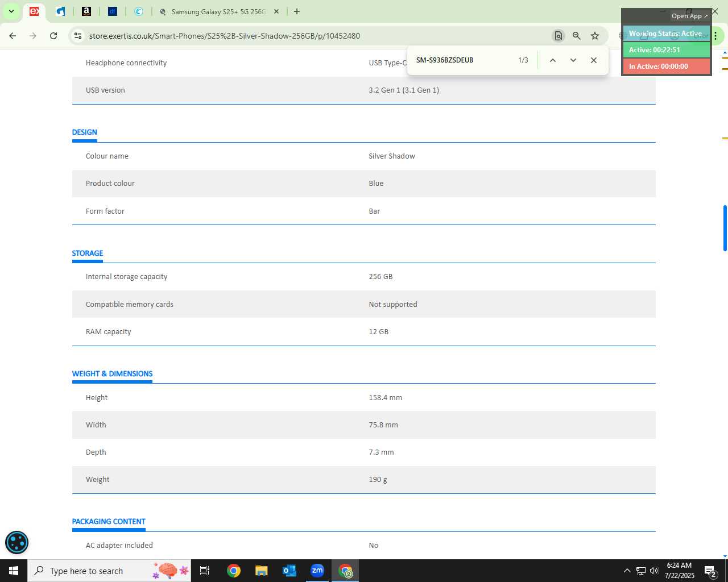Click the find-in-page search icon in address bar
The image size is (728, 582).
click(559, 36)
